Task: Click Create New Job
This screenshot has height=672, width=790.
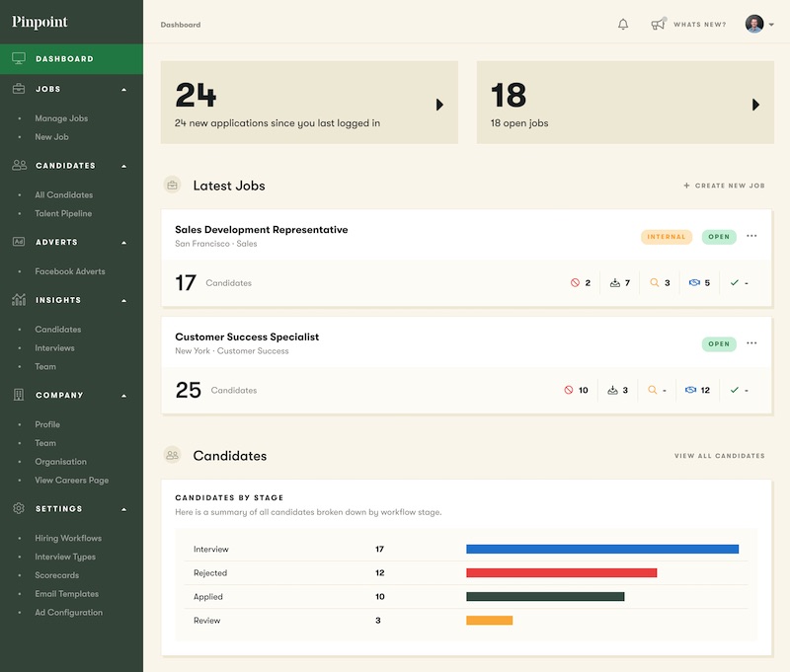Action: pos(725,186)
